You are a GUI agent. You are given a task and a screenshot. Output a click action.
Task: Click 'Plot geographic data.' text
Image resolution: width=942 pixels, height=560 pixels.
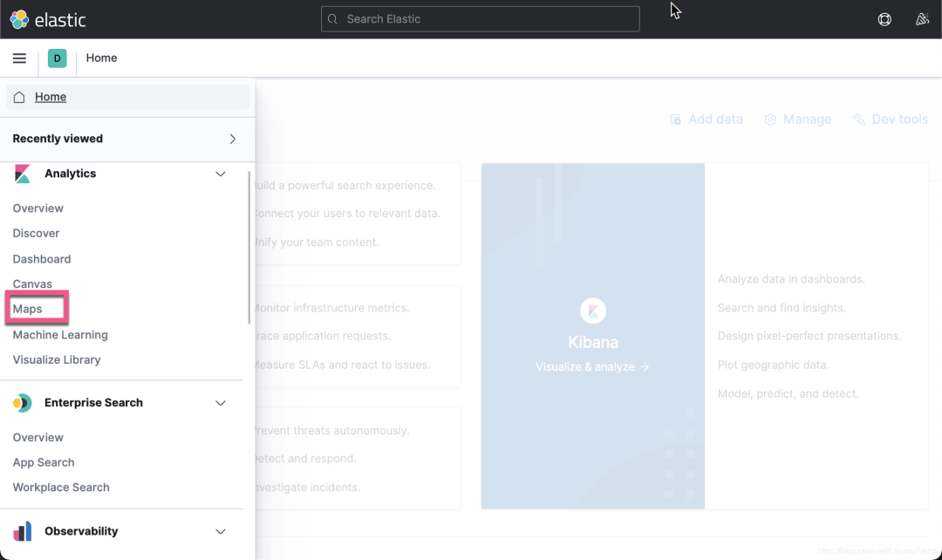coord(773,365)
